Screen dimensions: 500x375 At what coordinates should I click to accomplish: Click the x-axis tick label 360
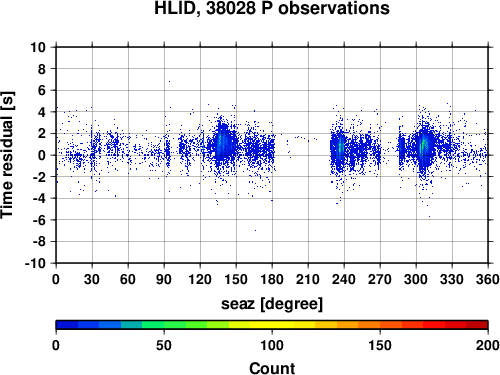pyautogui.click(x=488, y=279)
